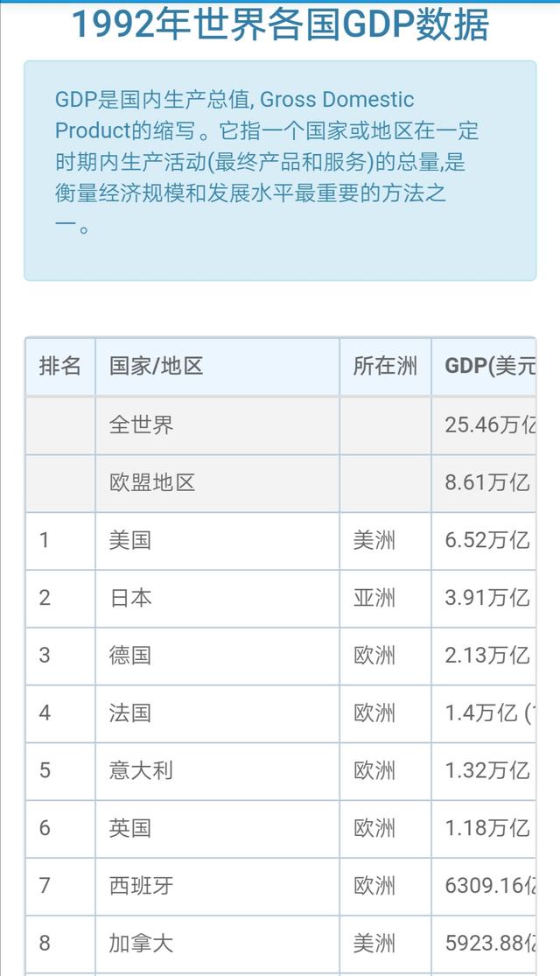Open the 法国 entry
The width and height of the screenshot is (560, 976).
[x=130, y=713]
